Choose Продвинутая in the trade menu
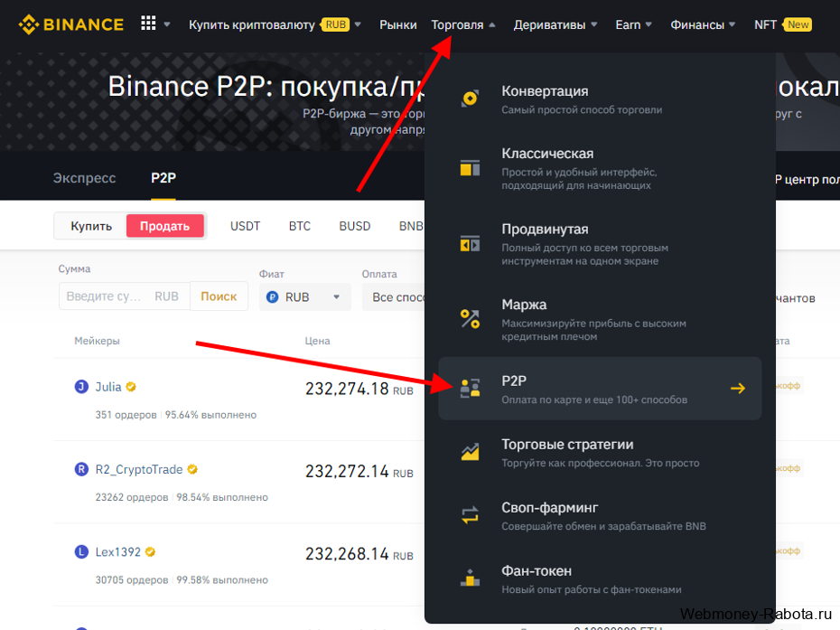 click(600, 244)
